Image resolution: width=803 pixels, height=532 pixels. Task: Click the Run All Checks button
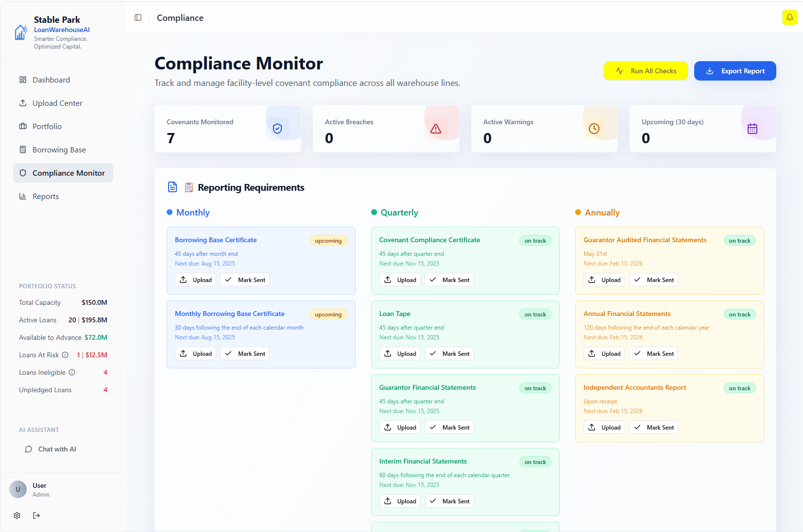click(646, 71)
